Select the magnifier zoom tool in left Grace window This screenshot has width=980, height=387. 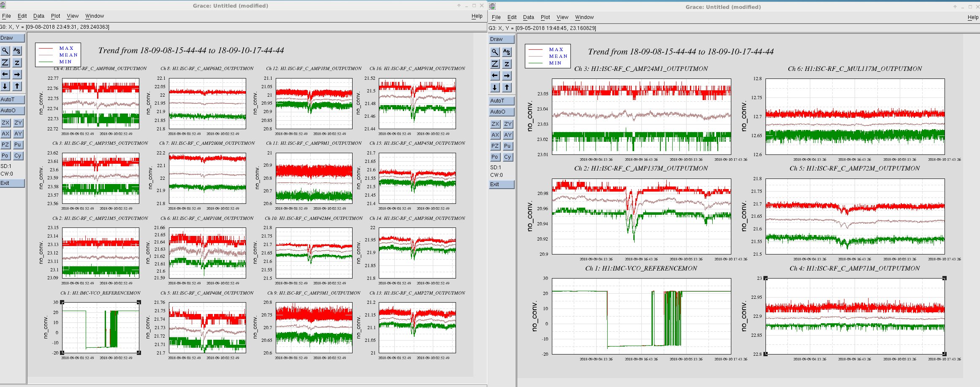[x=5, y=51]
